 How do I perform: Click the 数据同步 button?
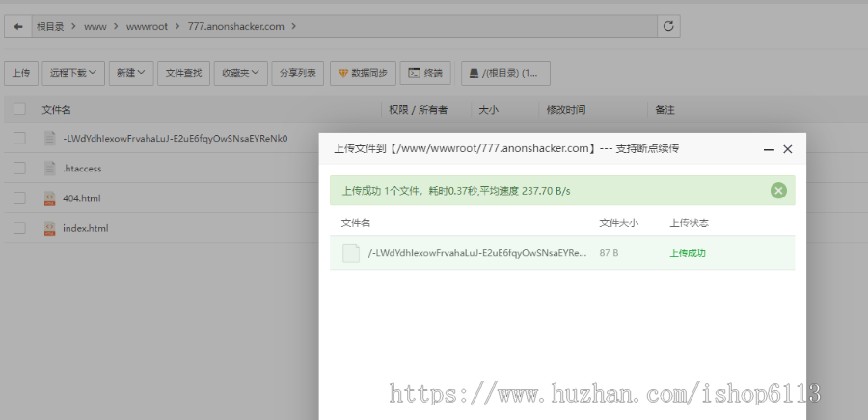click(364, 73)
